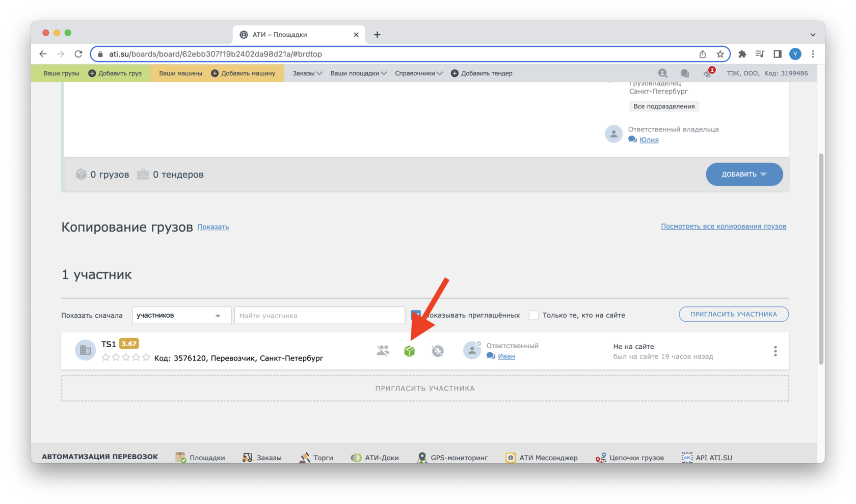Click the Ответственный person avatar in TS1 row
The width and height of the screenshot is (856, 504).
[472, 350]
